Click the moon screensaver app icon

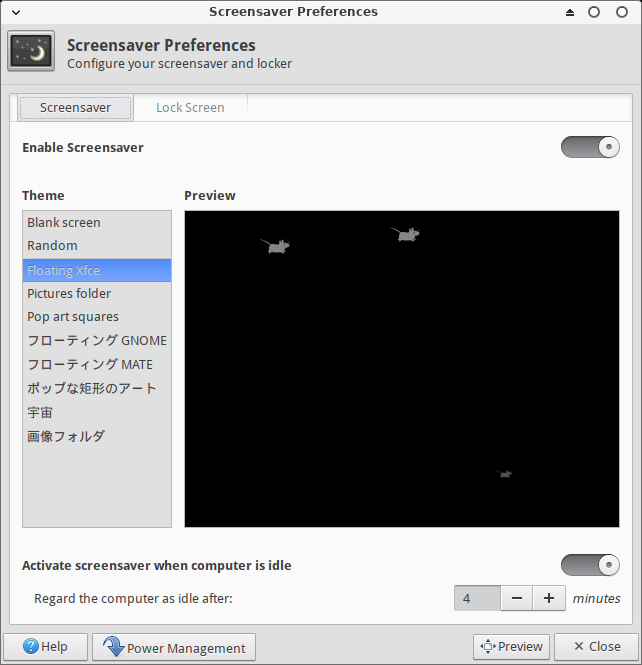click(x=31, y=51)
